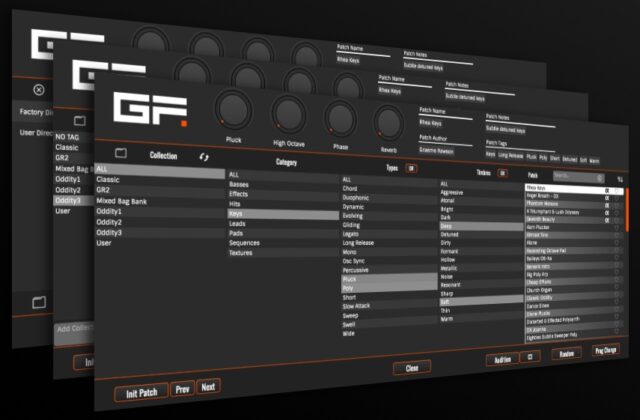The width and height of the screenshot is (640, 420).
Task: Adjust the High Octave macro knob
Action: pos(289,116)
